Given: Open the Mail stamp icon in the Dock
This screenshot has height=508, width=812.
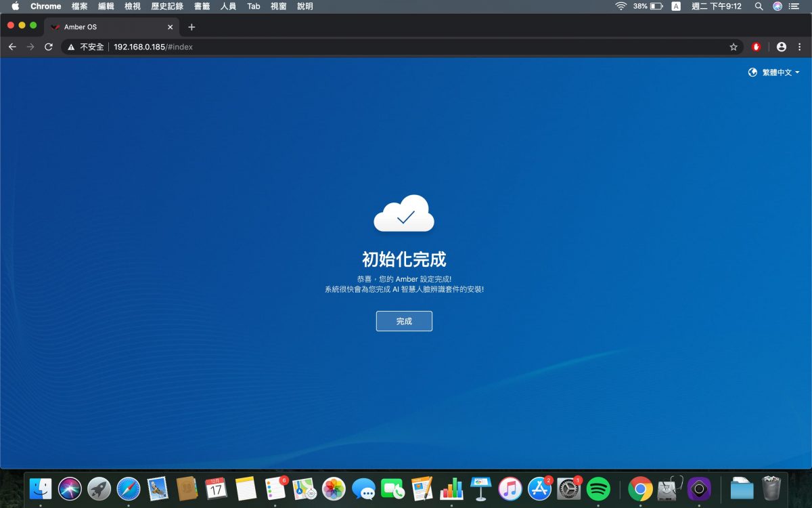Looking at the screenshot, I should (158, 488).
